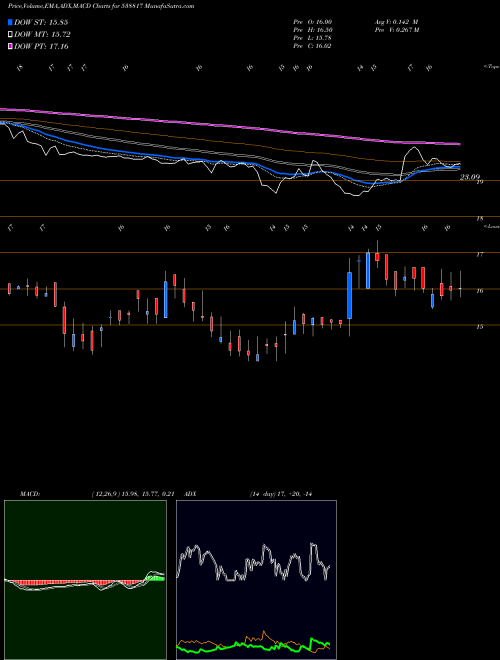500x660 pixels.
Task: Open the ADX indicator chart panel
Action: (x=256, y=580)
